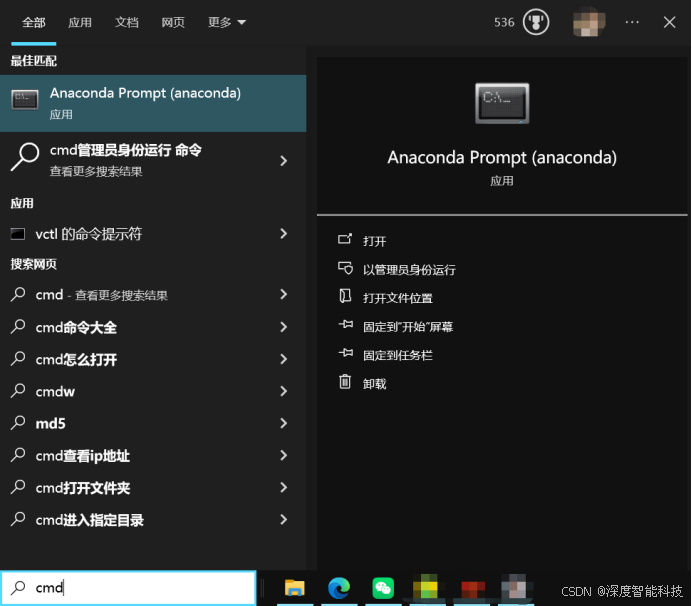Open the three-dot options menu
Image resolution: width=692 pixels, height=606 pixels.
point(632,22)
